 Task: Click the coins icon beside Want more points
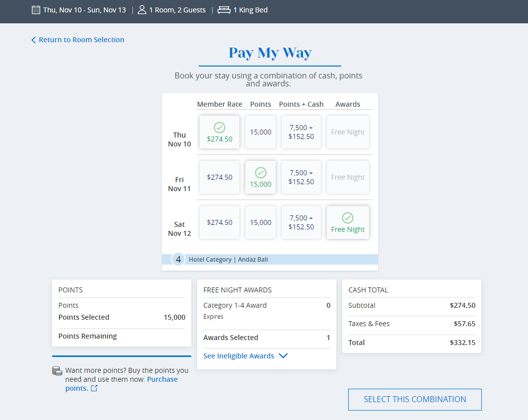(x=57, y=371)
